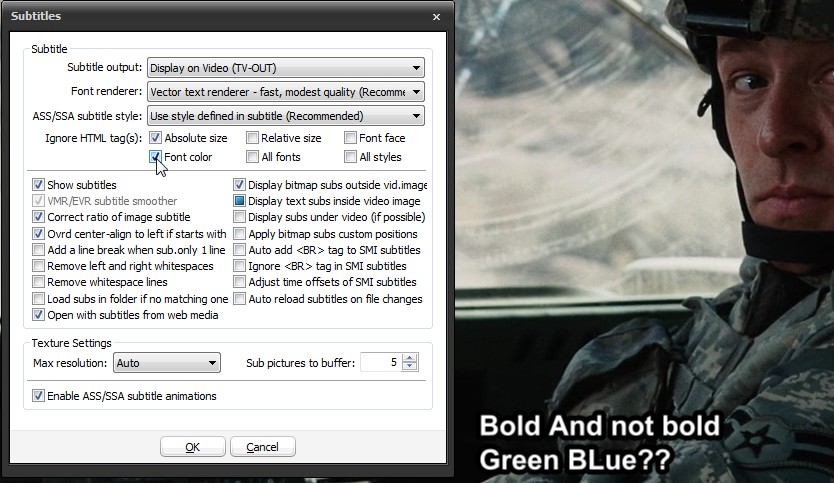This screenshot has width=834, height=483.
Task: Increase Sub pictures to buffer value
Action: click(410, 358)
